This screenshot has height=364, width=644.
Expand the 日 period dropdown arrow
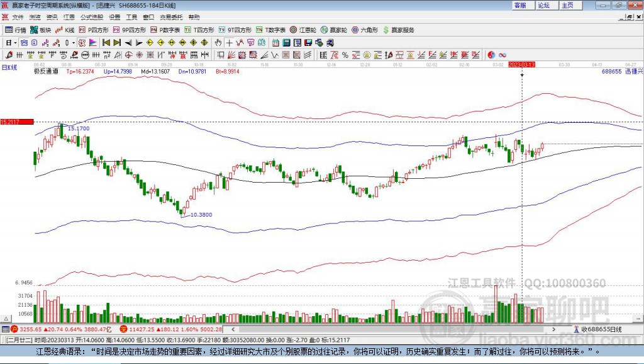click(x=15, y=43)
